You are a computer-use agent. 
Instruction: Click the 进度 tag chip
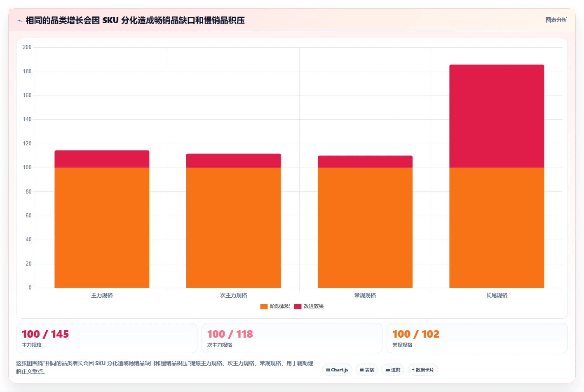pos(393,370)
